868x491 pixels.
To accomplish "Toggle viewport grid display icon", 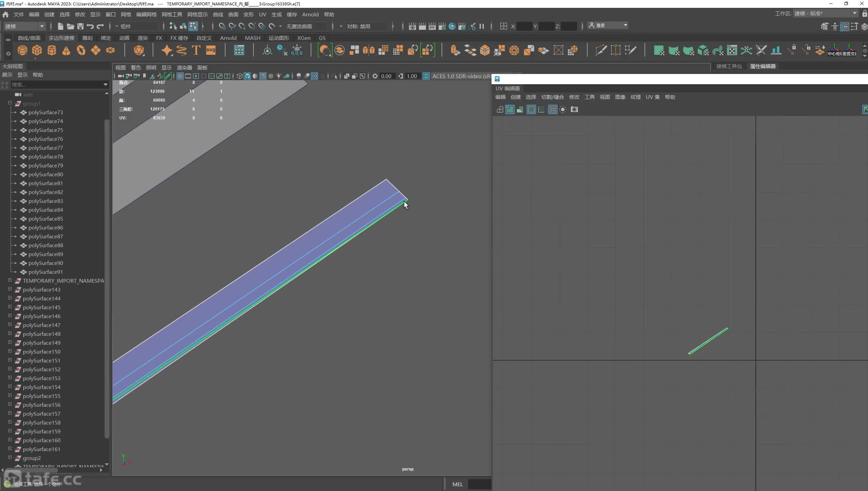I will pos(180,76).
